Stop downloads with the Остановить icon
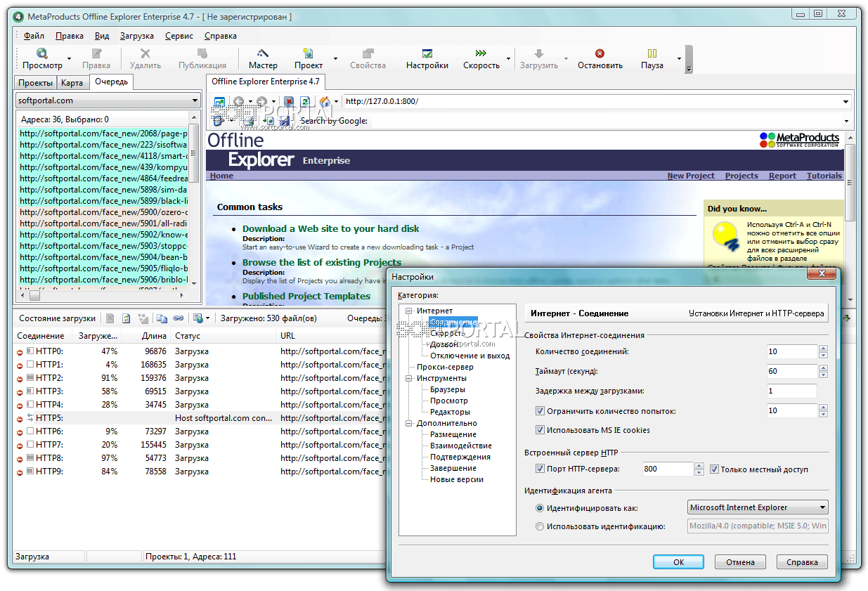Image resolution: width=868 pixels, height=591 pixels. pyautogui.click(x=600, y=53)
